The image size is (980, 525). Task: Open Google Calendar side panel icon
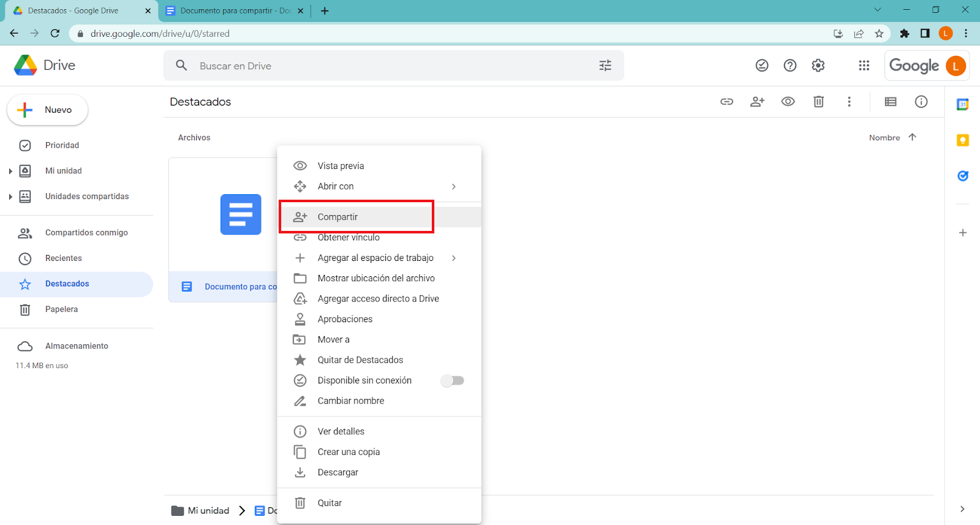(963, 105)
